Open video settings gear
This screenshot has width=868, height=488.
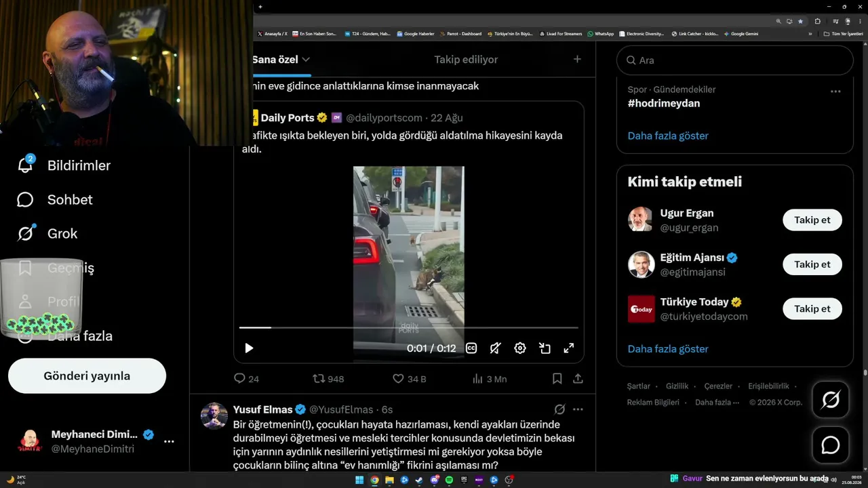[520, 348]
